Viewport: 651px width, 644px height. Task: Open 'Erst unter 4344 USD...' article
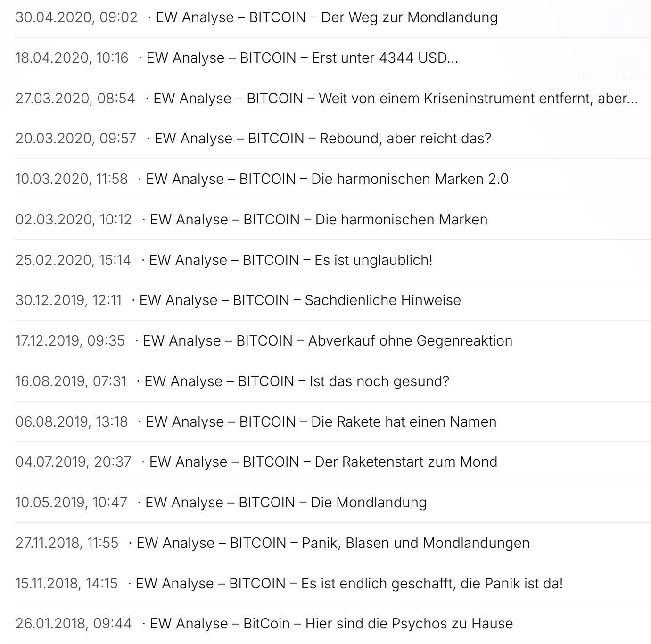302,58
